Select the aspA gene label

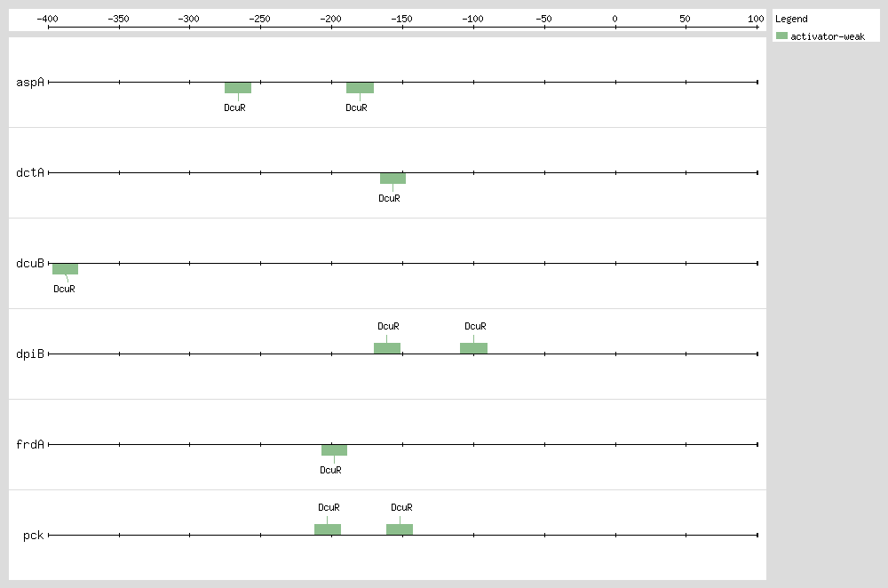point(30,82)
